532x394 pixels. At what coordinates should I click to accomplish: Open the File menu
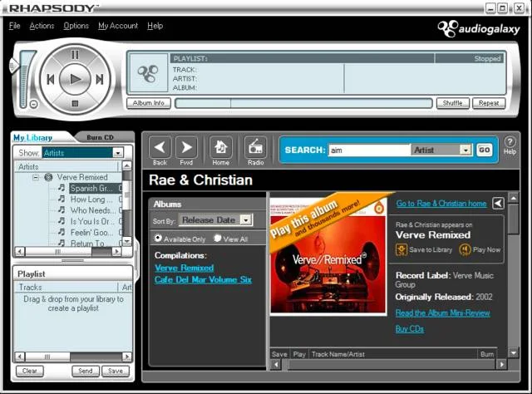(15, 26)
